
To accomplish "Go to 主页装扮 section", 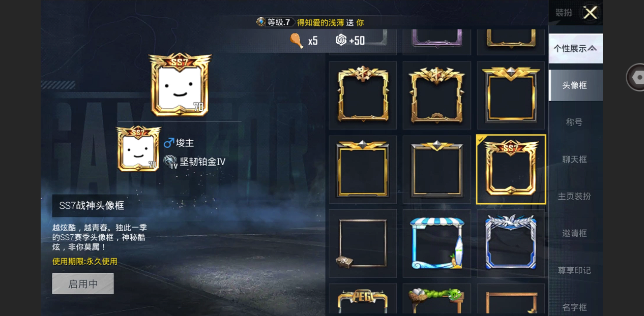I will [x=575, y=196].
